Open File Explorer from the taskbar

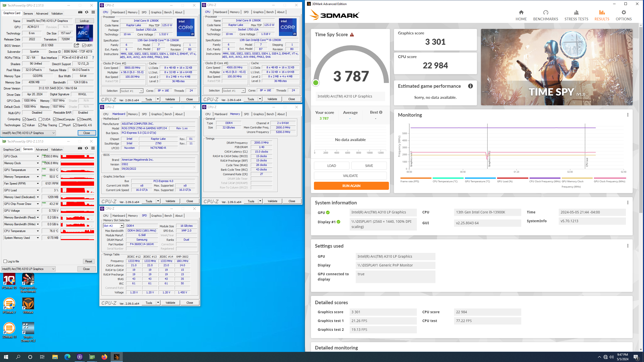pos(55,357)
